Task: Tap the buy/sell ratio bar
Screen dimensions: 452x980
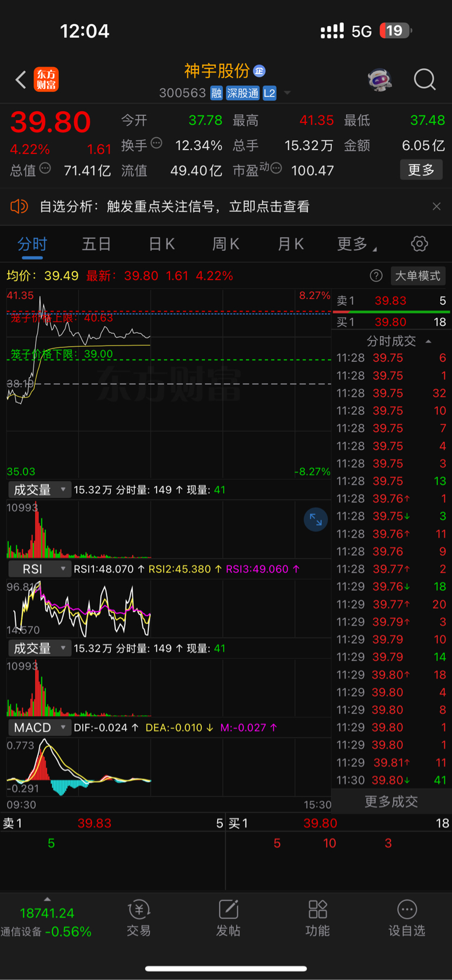Action: (x=391, y=311)
